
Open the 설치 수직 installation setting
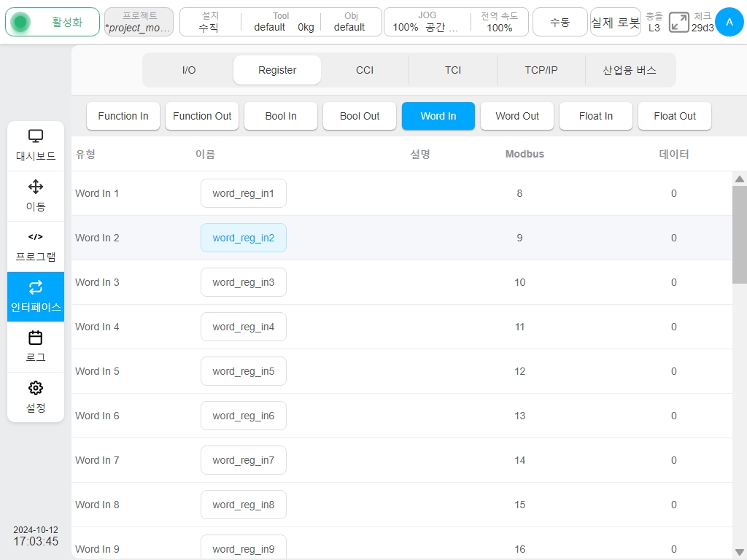[x=209, y=22]
